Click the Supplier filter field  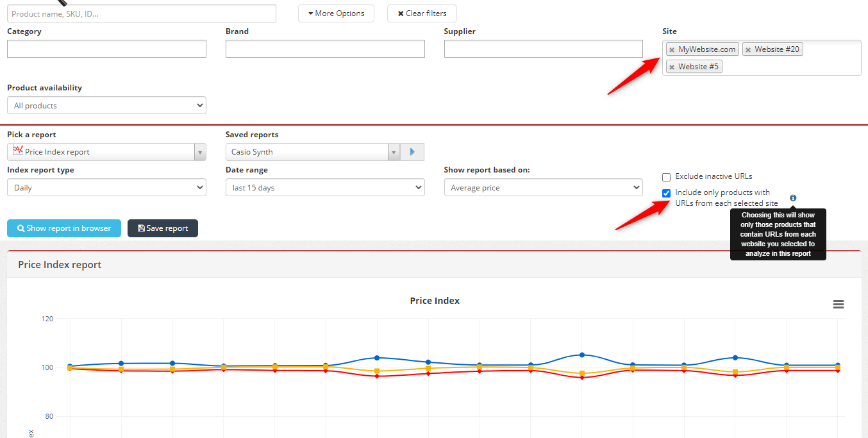tap(543, 49)
